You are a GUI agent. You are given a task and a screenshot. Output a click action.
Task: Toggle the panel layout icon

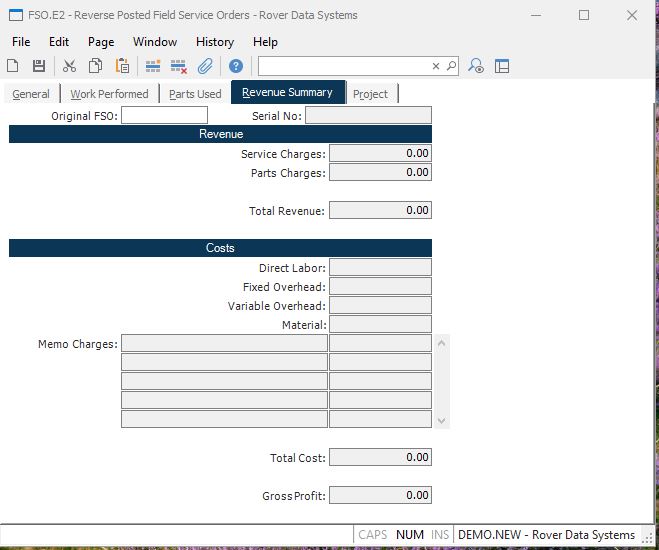[x=502, y=66]
